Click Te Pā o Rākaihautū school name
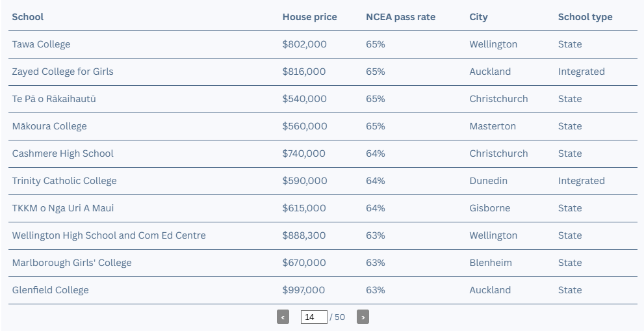The height and width of the screenshot is (331, 644). click(54, 99)
